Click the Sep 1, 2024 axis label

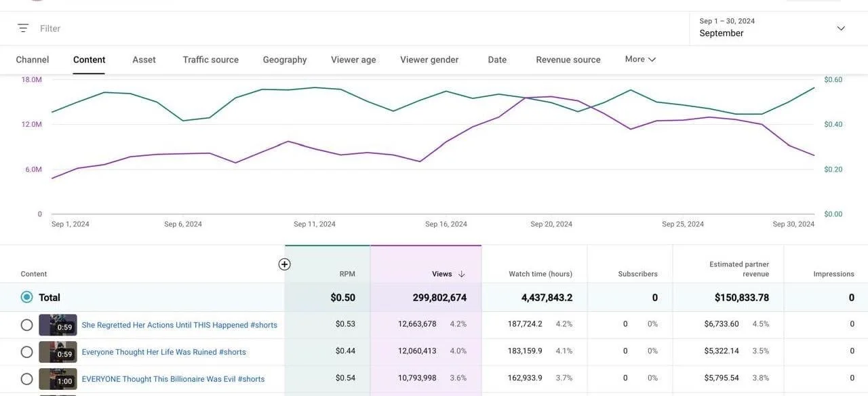[71, 224]
